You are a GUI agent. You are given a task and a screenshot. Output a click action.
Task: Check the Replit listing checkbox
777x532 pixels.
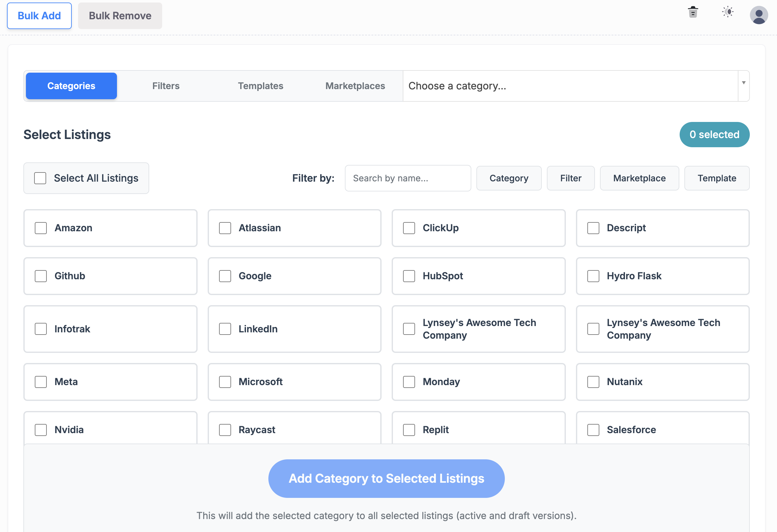pyautogui.click(x=409, y=430)
